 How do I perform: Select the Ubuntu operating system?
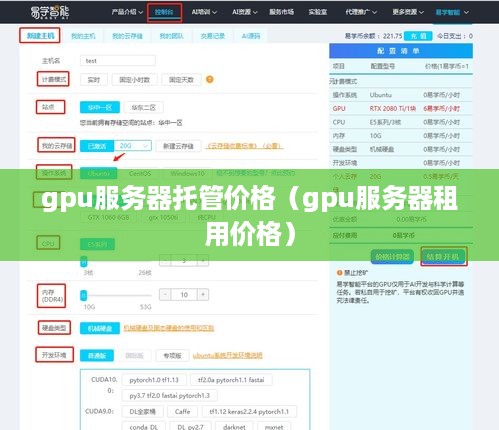[99, 173]
